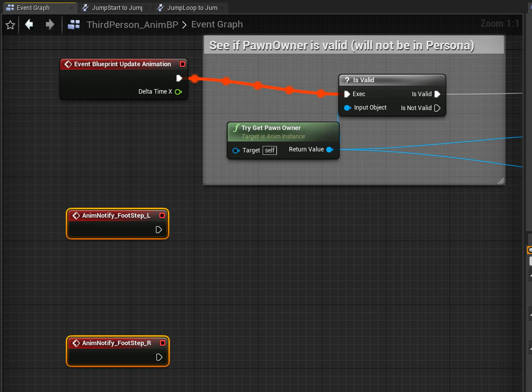Viewport: 532px width, 392px height.
Task: Click the AnimNotify_FootStep_L exec output pin
Action: pyautogui.click(x=158, y=230)
